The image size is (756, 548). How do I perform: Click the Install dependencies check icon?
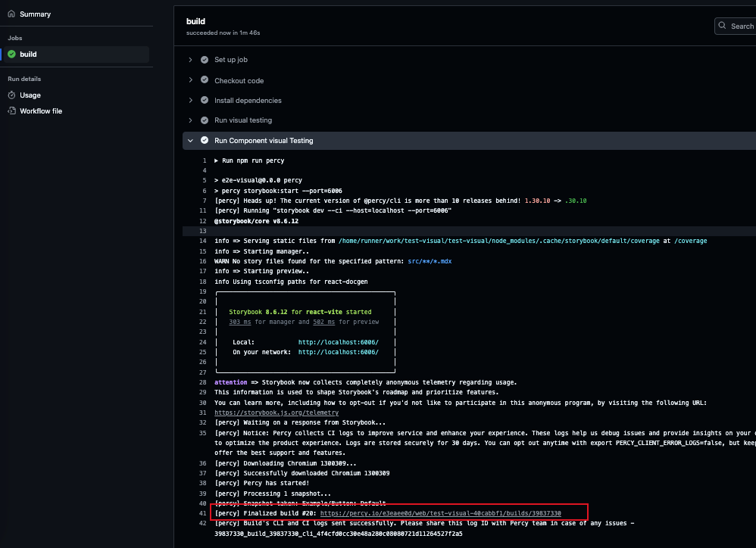pos(205,100)
